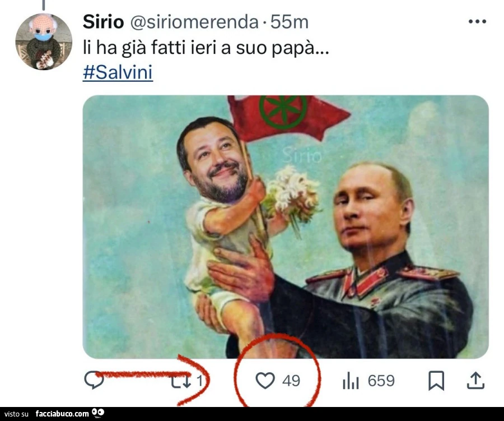Image resolution: width=504 pixels, height=421 pixels.
Task: Bookmark this tweet
Action: (436, 381)
